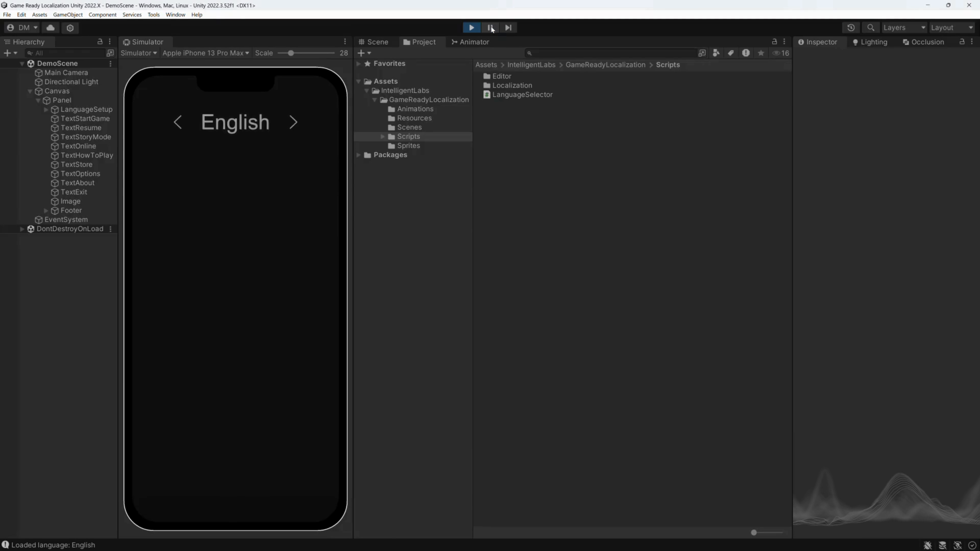Click the Step forward button

(508, 28)
